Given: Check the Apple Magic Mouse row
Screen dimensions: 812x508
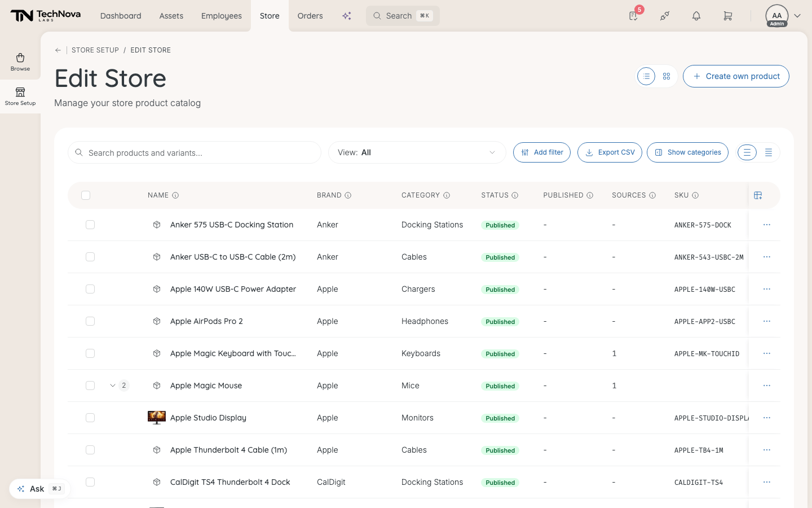Looking at the screenshot, I should point(90,386).
